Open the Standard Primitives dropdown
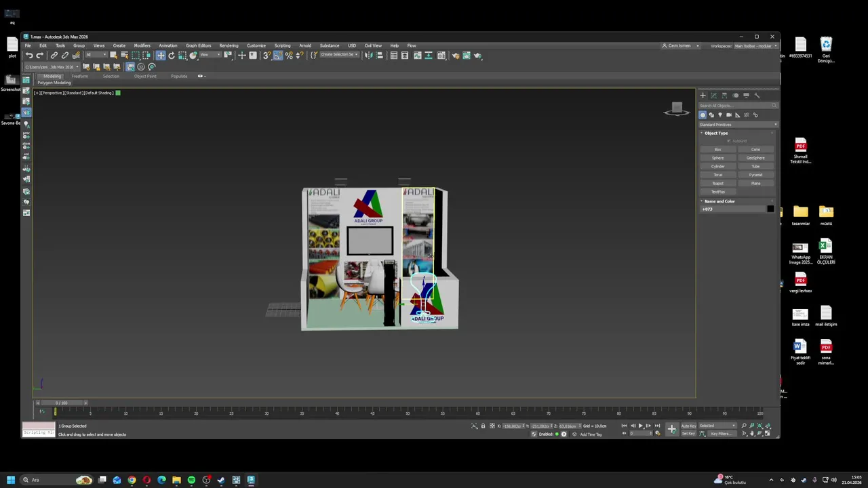 point(738,125)
